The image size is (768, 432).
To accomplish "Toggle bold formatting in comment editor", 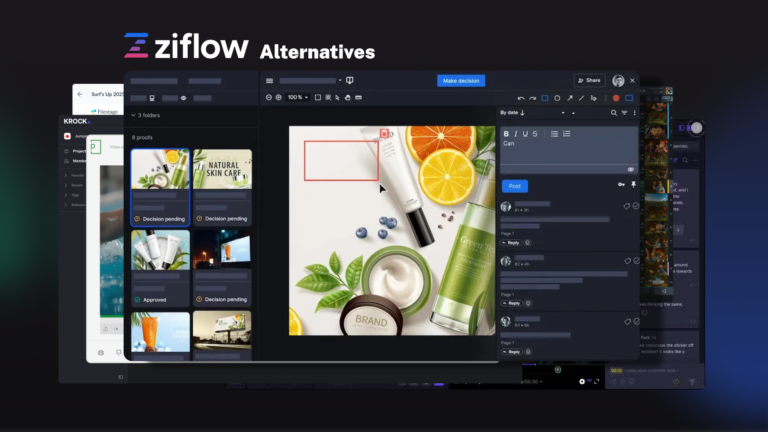I will [x=506, y=134].
